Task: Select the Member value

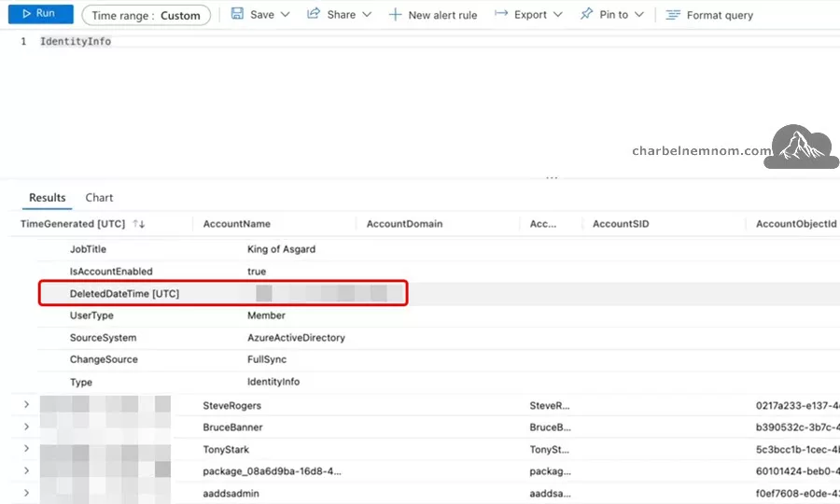Action: pos(266,315)
